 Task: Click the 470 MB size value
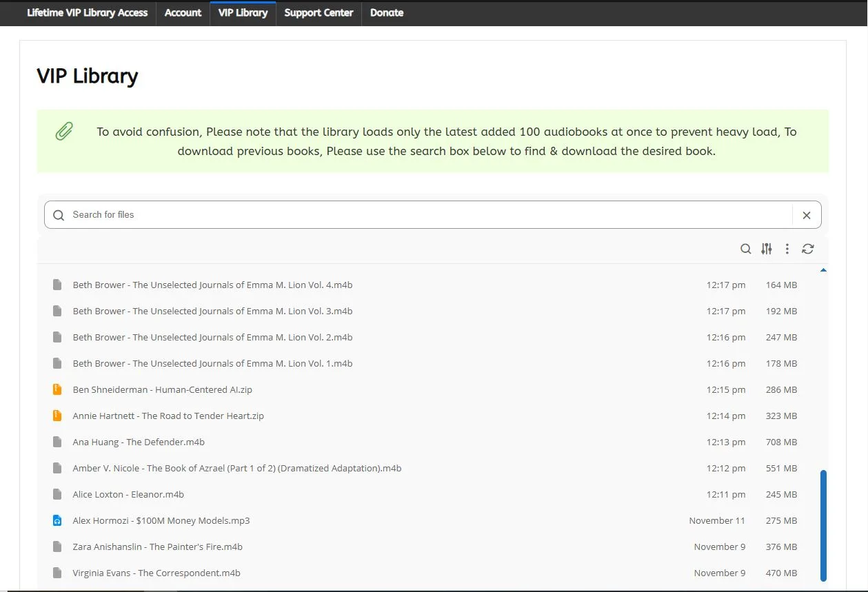(781, 573)
